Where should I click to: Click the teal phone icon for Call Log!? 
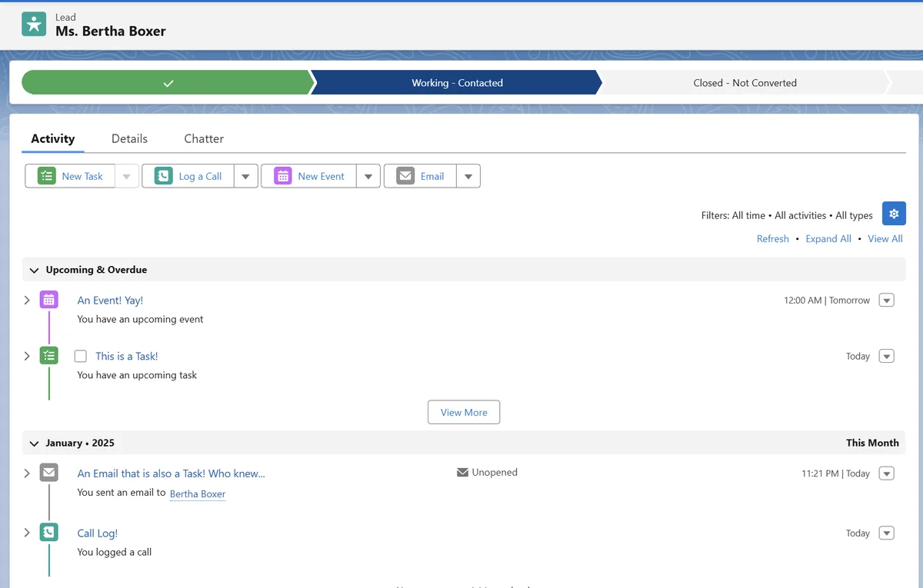[49, 532]
